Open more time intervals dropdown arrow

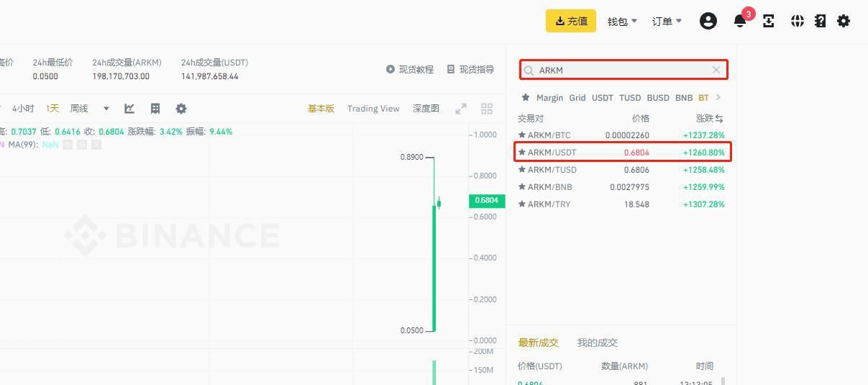(x=106, y=109)
